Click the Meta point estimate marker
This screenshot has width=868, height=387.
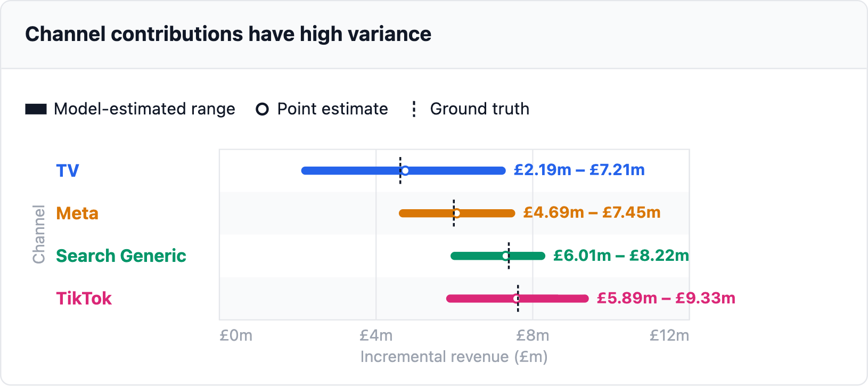coord(456,213)
